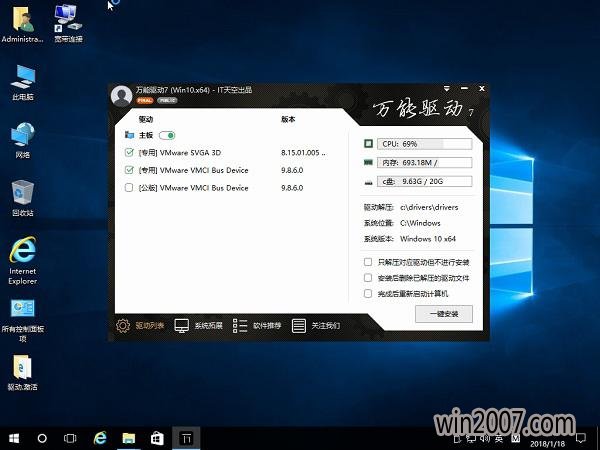Viewport: 600px width, 450px height.
Task: Toggle the 主板 category switch
Action: (x=167, y=135)
